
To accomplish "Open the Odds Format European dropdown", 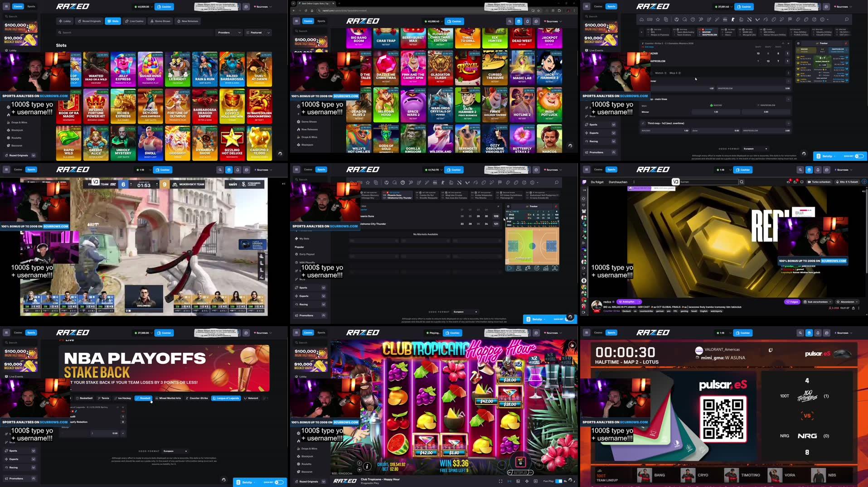I will [464, 311].
